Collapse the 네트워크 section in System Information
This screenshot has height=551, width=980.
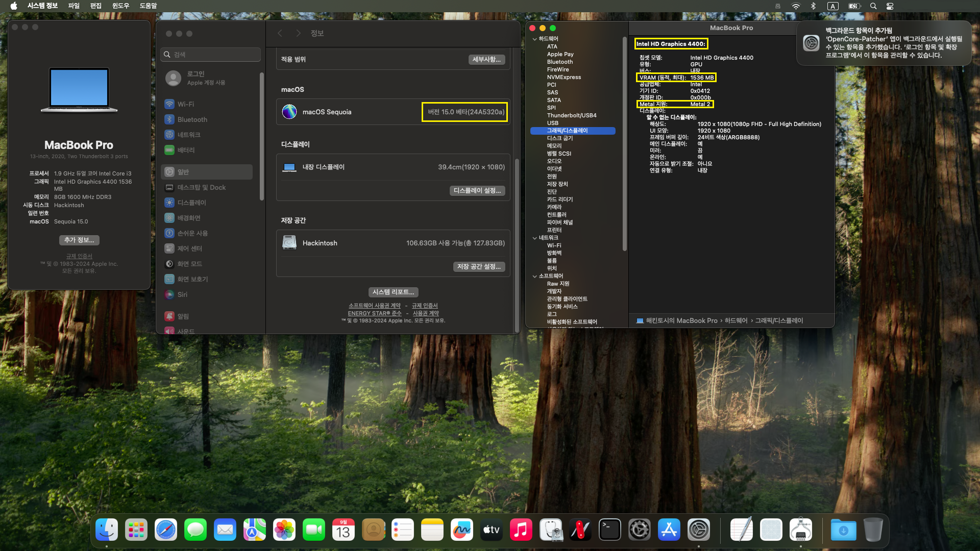[534, 238]
